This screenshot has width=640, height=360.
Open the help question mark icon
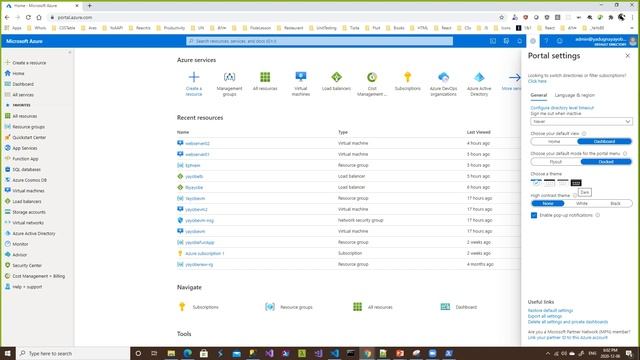pos(546,41)
